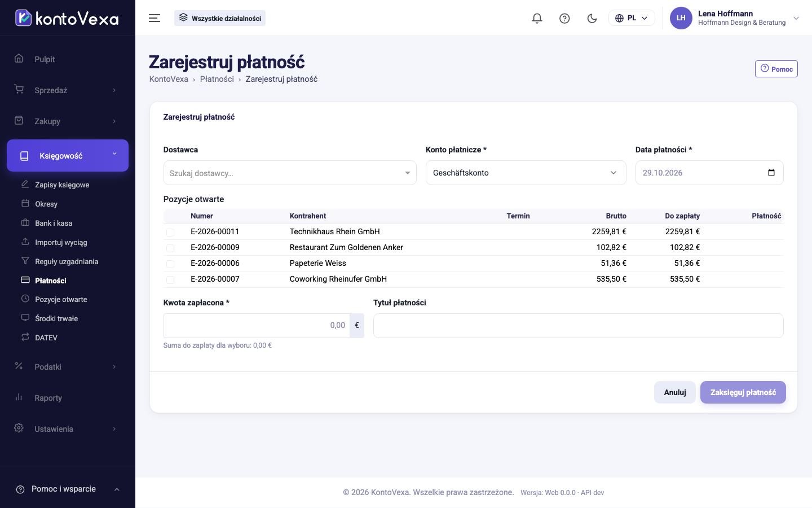812x508 pixels.
Task: Open Pozycje otwarte sidebar item
Action: (61, 299)
